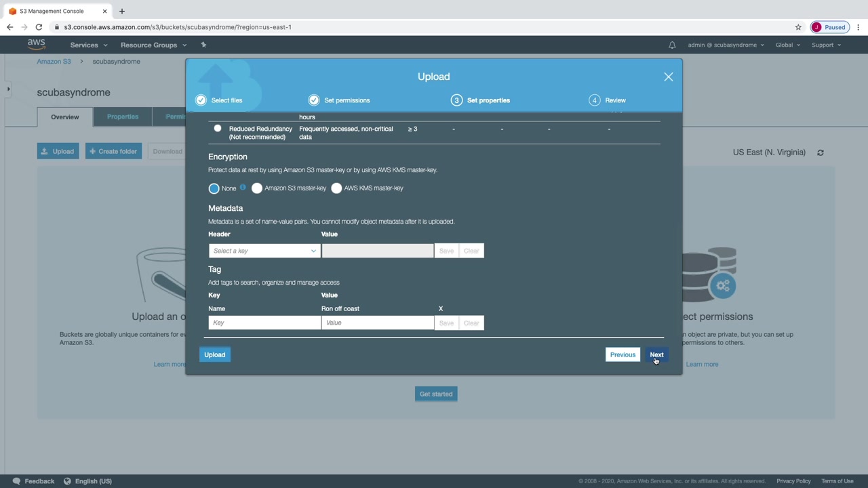Open the Privacy Policy link
Viewport: 868px width, 488px height.
793,481
